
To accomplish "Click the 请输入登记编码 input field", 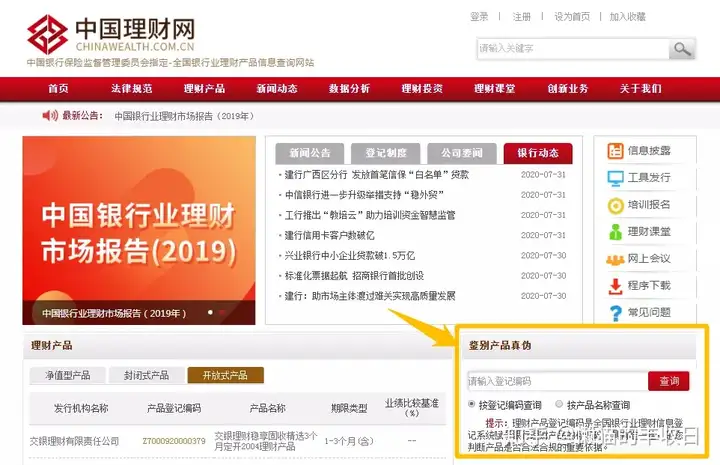I will tap(558, 381).
